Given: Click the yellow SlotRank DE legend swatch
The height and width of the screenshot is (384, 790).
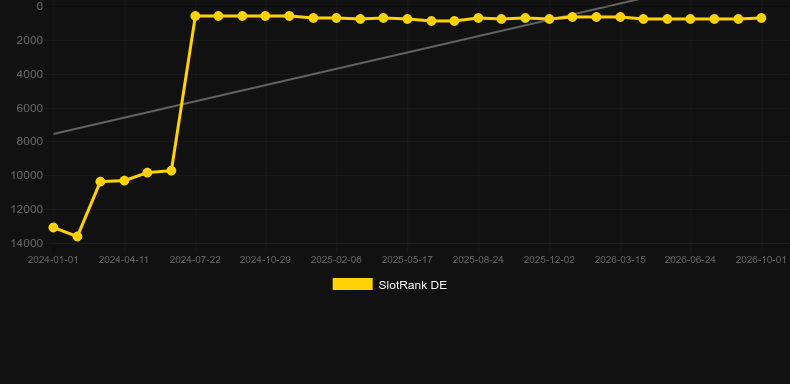Looking at the screenshot, I should pyautogui.click(x=353, y=284).
